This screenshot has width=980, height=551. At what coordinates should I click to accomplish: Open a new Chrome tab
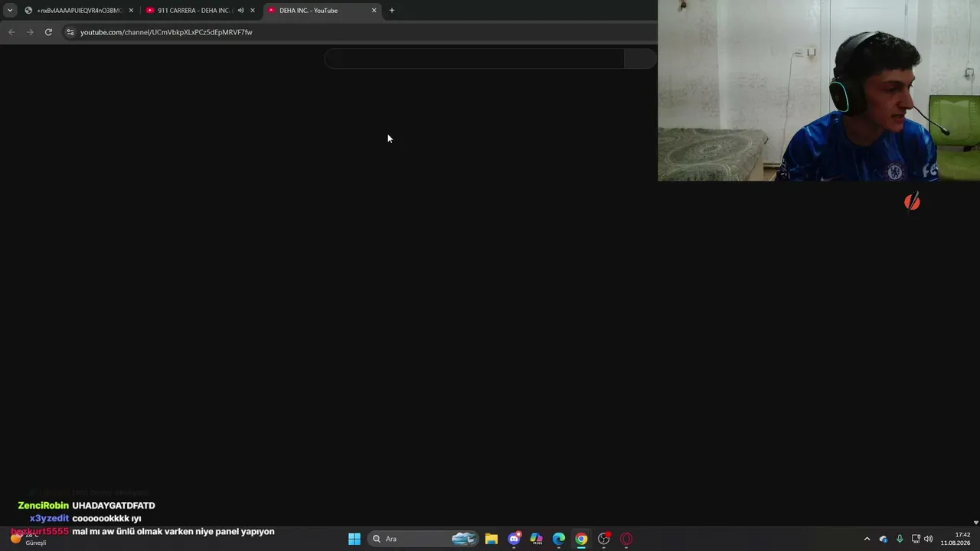click(392, 11)
